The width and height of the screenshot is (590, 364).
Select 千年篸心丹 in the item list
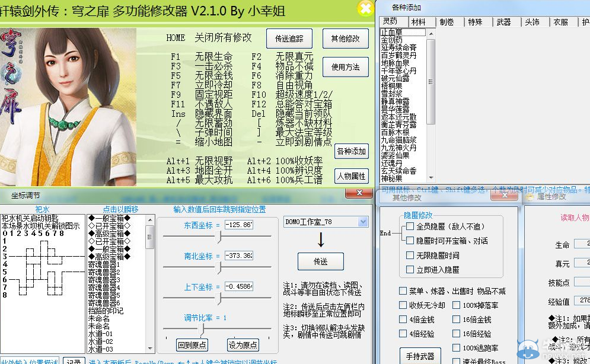pos(399,71)
